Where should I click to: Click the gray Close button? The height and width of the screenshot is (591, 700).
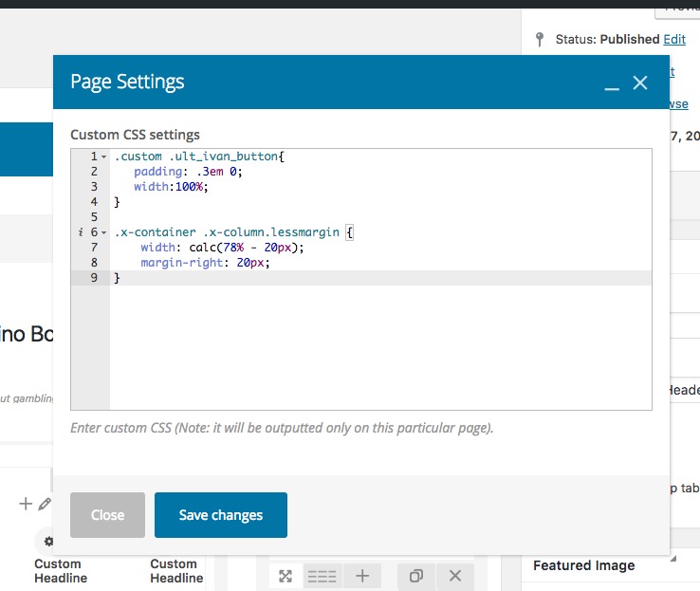(107, 515)
